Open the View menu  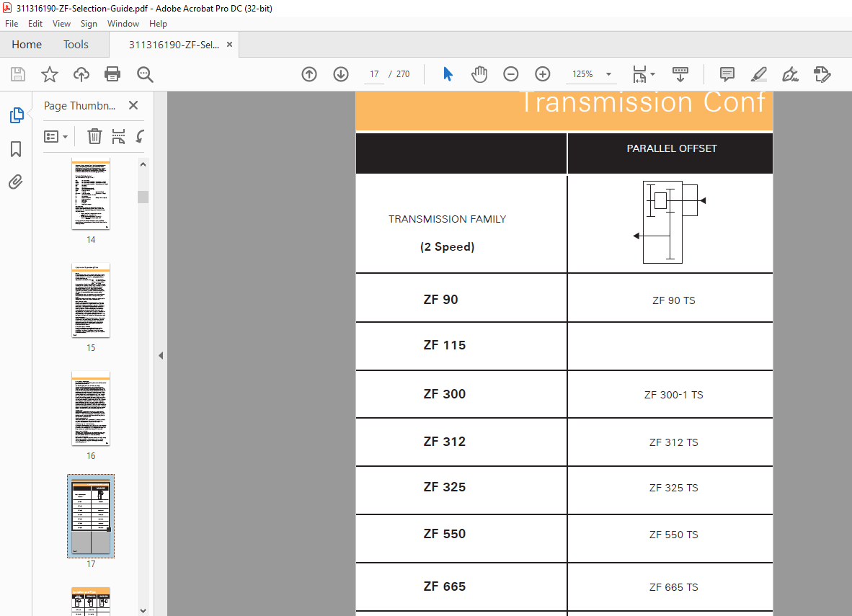point(61,24)
